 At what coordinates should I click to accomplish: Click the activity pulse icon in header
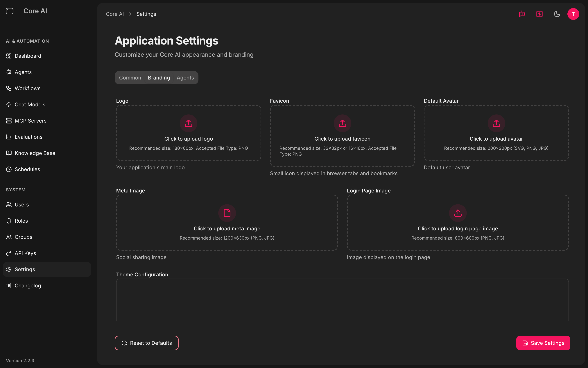point(539,14)
